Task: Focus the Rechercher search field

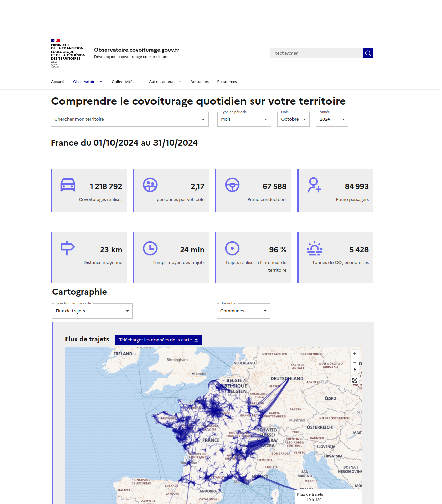Action: tap(316, 53)
